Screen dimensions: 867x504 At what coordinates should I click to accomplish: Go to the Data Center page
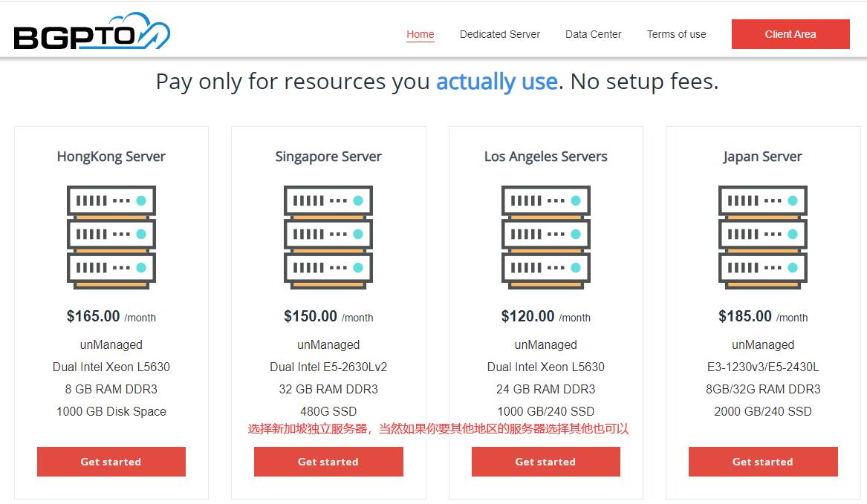594,34
